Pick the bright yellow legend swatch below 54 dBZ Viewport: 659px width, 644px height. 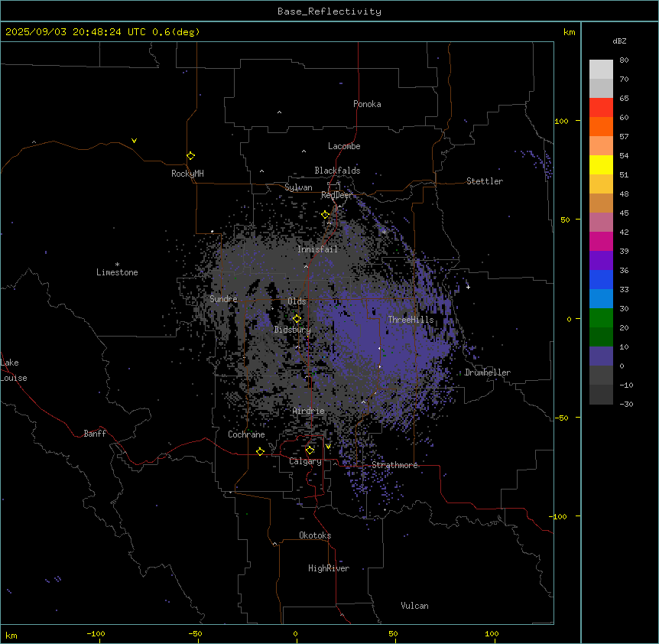tap(601, 164)
